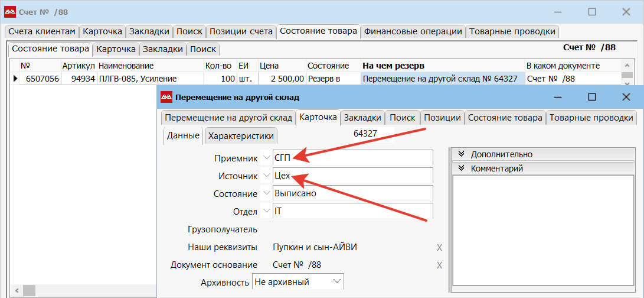This screenshot has height=298, width=644.
Task: Open the Товарные проводки tab in transfer window
Action: 591,118
